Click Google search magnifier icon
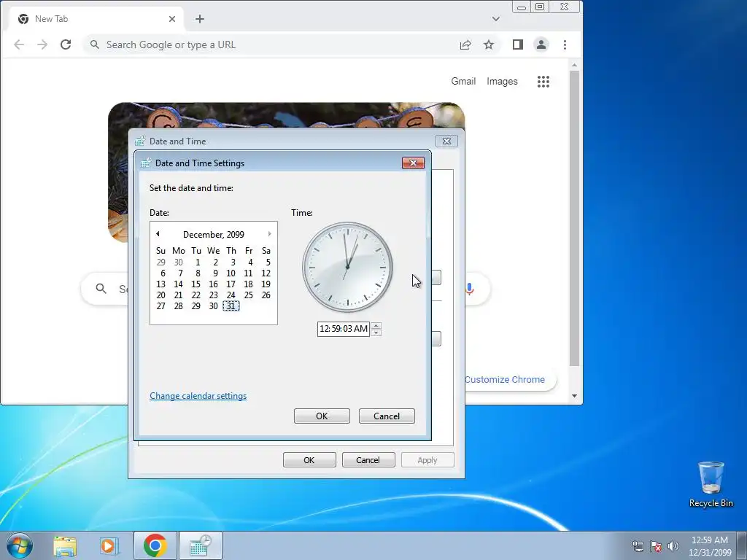747x560 pixels. pyautogui.click(x=101, y=289)
